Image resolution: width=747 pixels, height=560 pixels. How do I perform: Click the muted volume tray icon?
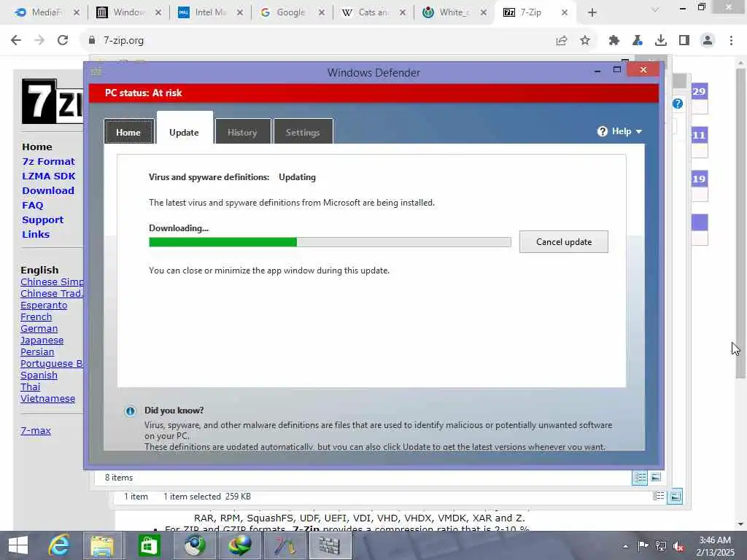[678, 545]
